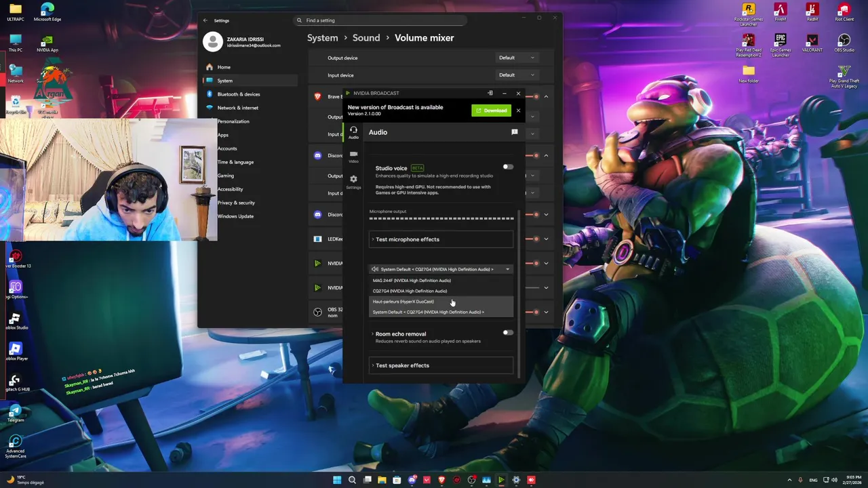The image size is (868, 488).
Task: Expand the Test speaker effects section
Action: click(441, 365)
